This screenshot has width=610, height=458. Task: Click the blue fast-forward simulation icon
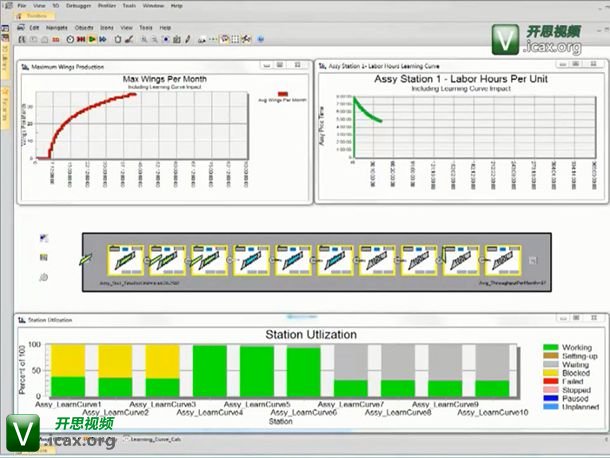103,39
